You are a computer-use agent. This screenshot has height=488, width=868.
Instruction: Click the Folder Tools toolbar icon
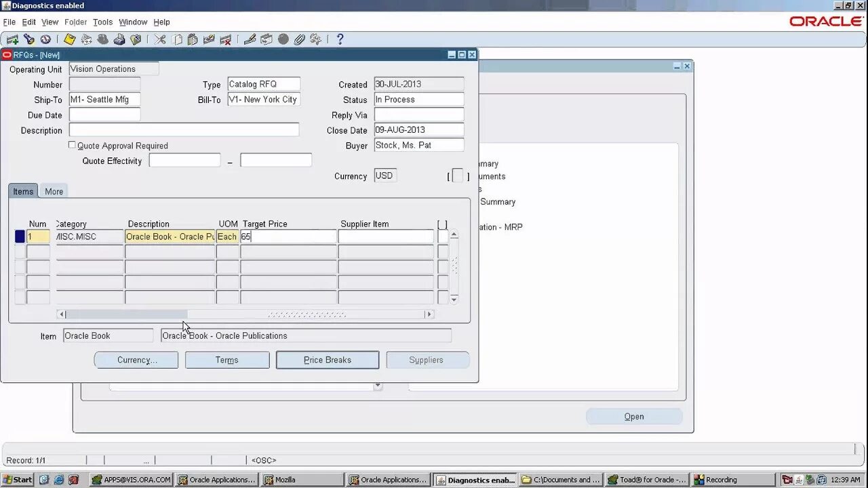[316, 39]
